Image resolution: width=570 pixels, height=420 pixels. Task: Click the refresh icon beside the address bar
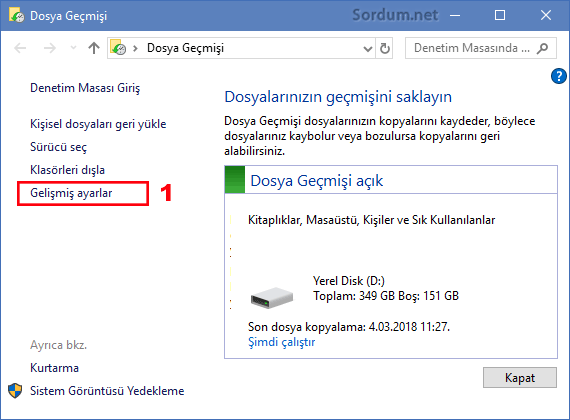pyautogui.click(x=385, y=48)
